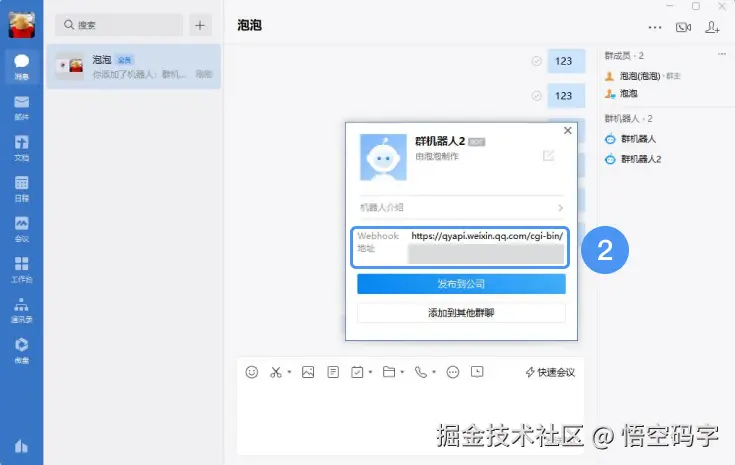Open the task icon dropdown arrow
735x465 pixels.
pos(370,372)
